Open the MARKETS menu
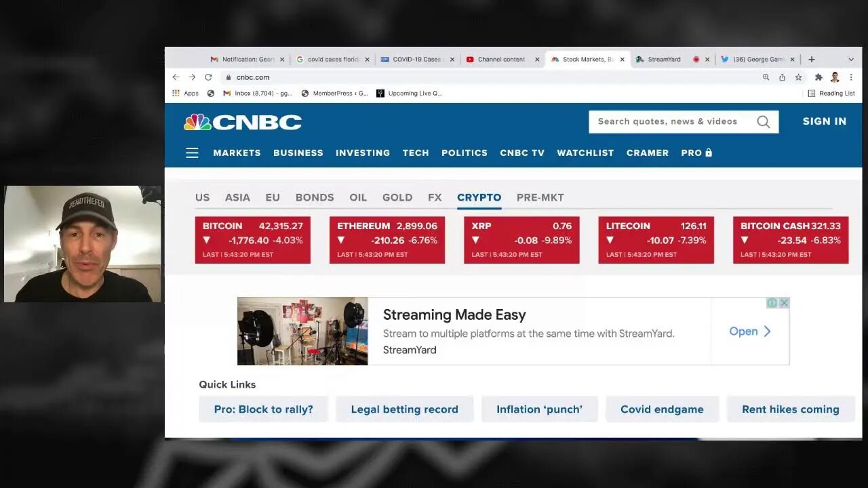868x488 pixels. click(x=237, y=153)
